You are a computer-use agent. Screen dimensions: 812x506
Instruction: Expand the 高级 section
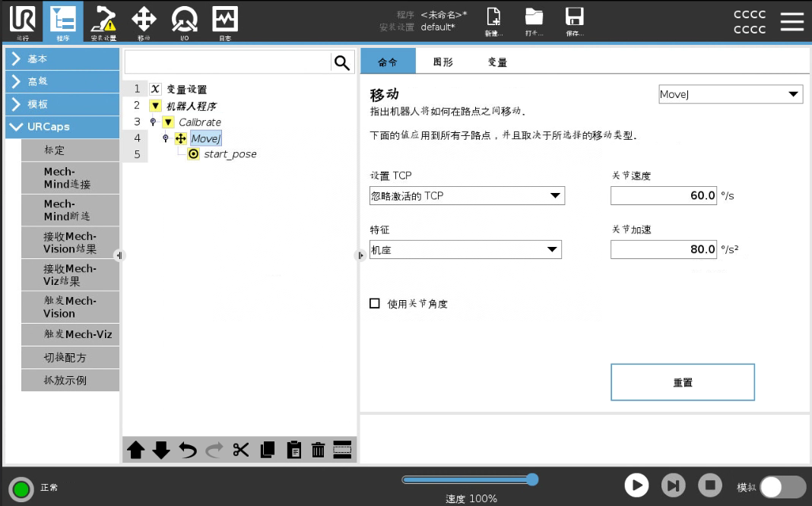62,81
